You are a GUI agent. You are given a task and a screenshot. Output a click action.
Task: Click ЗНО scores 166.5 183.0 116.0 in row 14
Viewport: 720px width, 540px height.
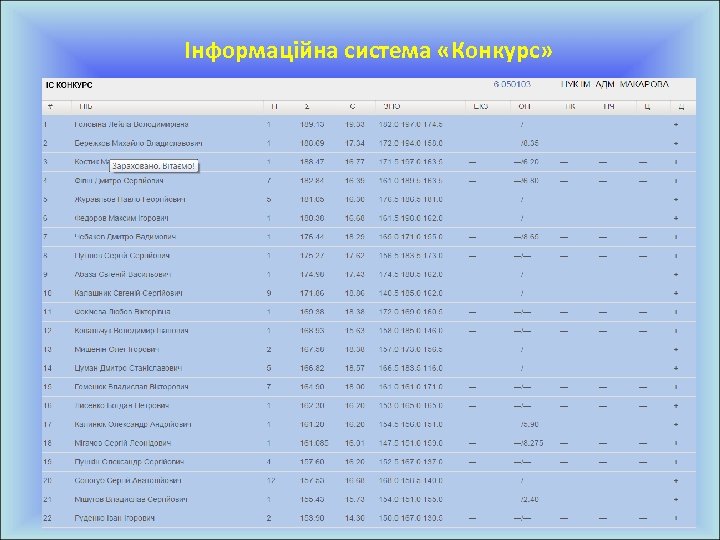click(x=411, y=368)
